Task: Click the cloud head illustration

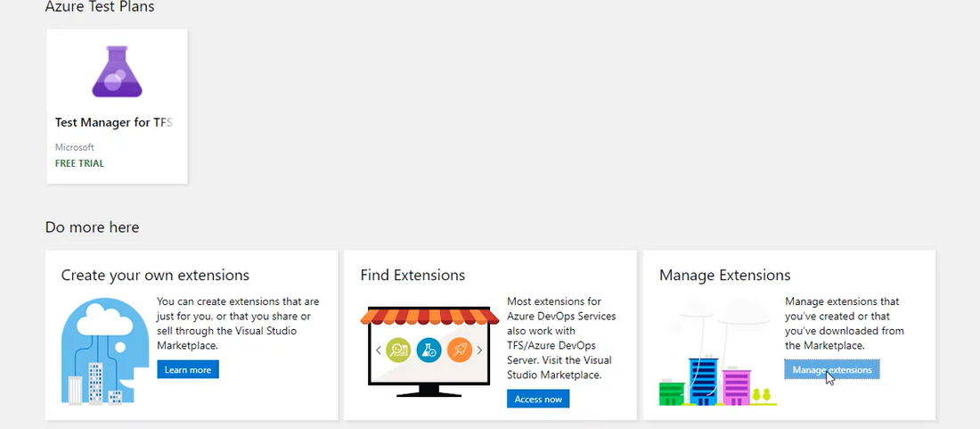Action: [105, 351]
